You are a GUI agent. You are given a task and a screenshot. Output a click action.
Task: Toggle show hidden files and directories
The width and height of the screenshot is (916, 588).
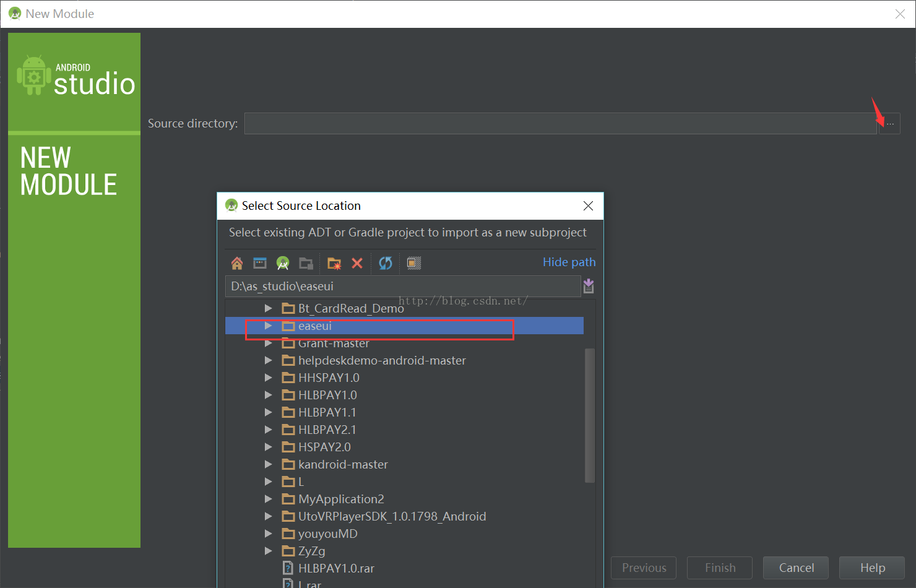tap(414, 263)
